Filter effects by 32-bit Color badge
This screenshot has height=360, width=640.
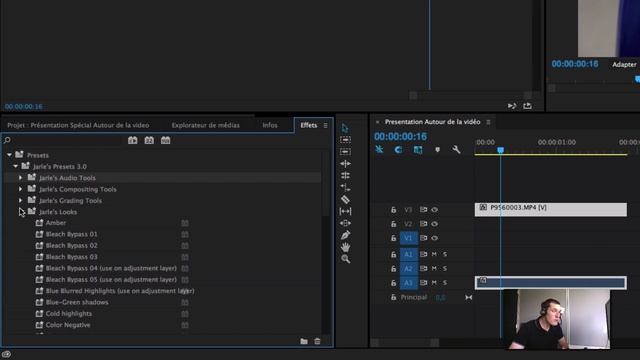click(149, 140)
